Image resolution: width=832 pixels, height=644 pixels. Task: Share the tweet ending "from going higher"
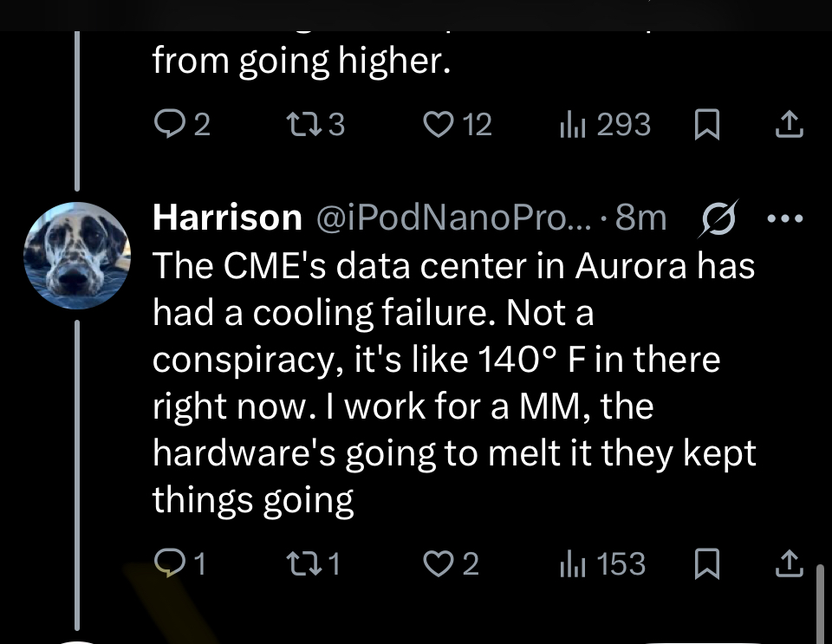[787, 127]
